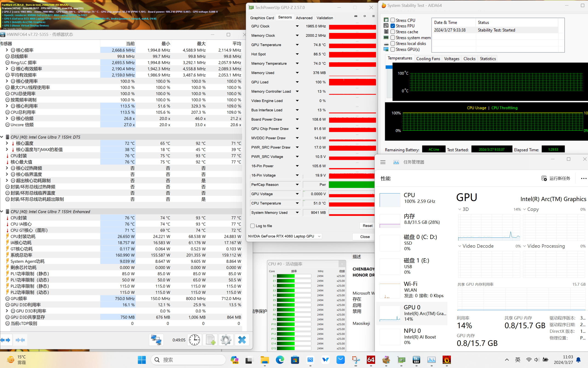Open Copilot icon on taskbar
Image resolution: width=588 pixels, height=368 pixels.
[x=235, y=360]
